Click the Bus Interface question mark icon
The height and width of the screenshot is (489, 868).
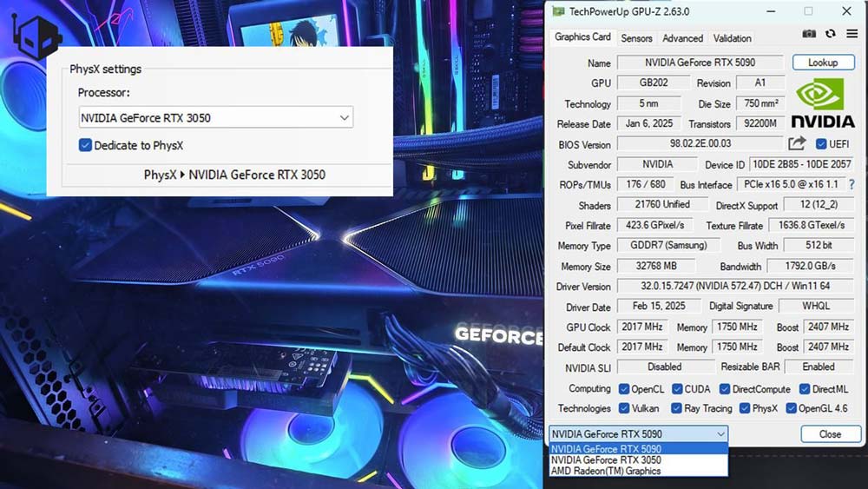click(x=852, y=185)
